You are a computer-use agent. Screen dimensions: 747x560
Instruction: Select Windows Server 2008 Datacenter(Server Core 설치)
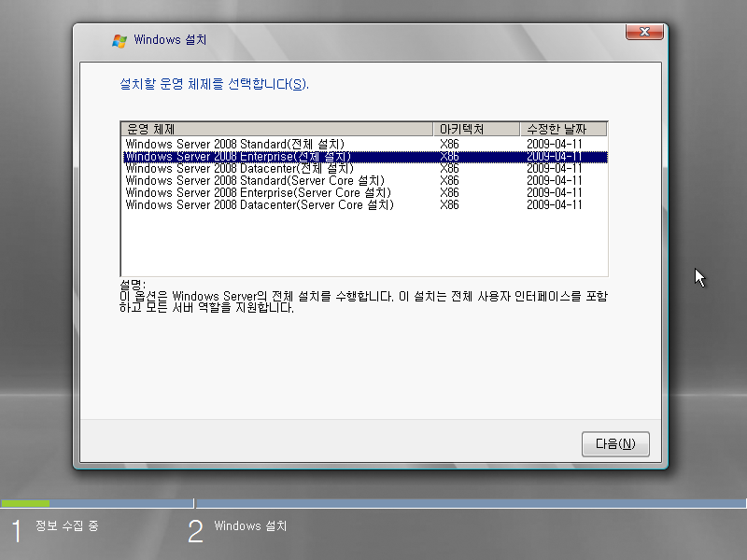(x=365, y=205)
